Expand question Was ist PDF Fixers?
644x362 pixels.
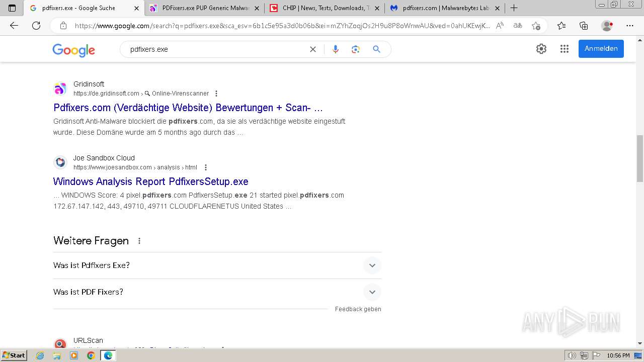(217, 292)
